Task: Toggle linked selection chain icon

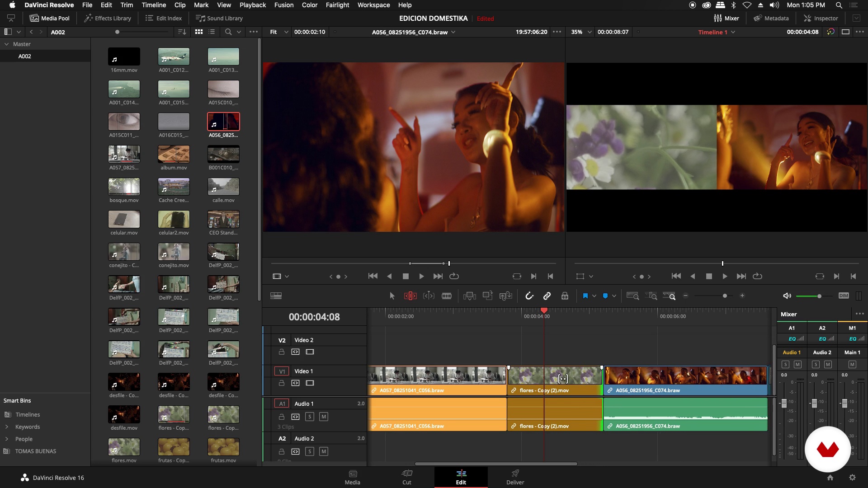Action: [x=547, y=296]
